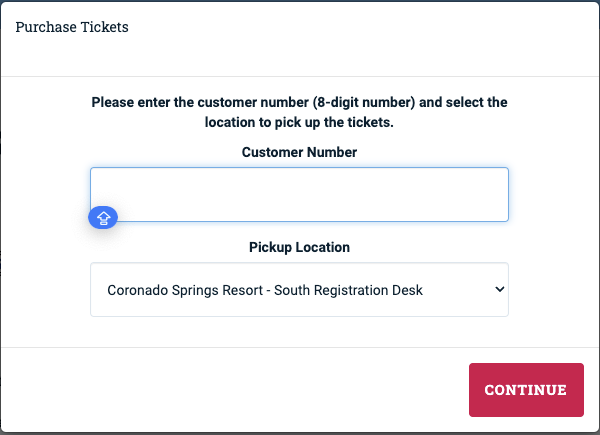600x435 pixels.
Task: Open the Pickup Location dropdown
Action: coord(299,290)
